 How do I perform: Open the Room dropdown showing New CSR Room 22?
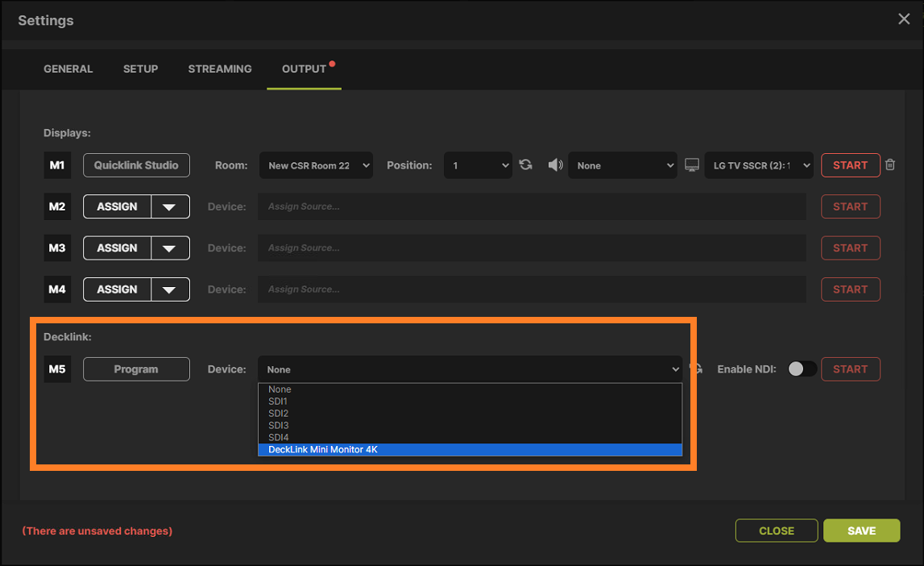point(316,164)
